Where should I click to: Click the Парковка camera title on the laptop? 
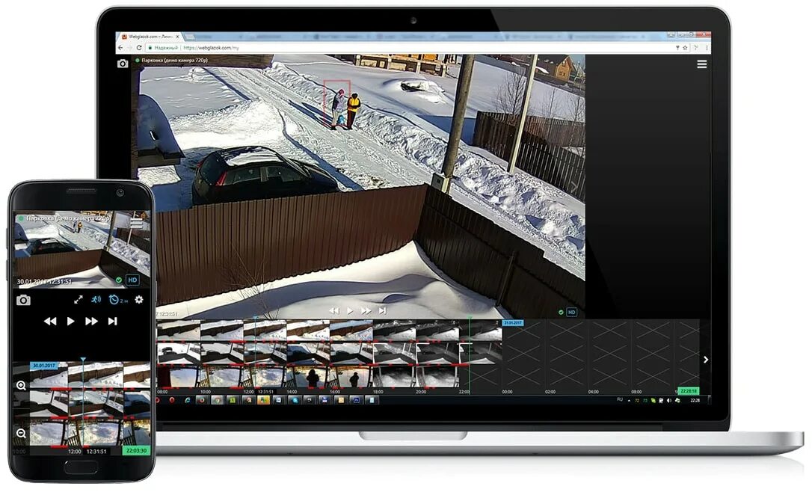174,60
